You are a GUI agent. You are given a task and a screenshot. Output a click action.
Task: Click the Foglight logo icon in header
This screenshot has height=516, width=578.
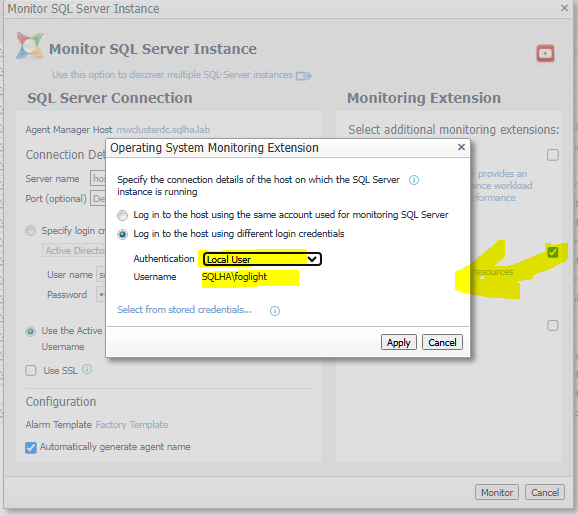29,46
